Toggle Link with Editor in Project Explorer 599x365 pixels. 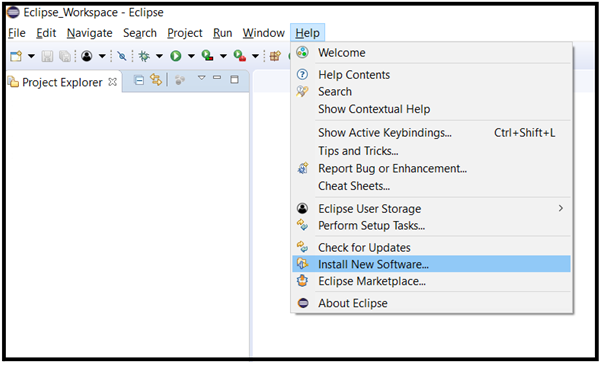pos(156,79)
